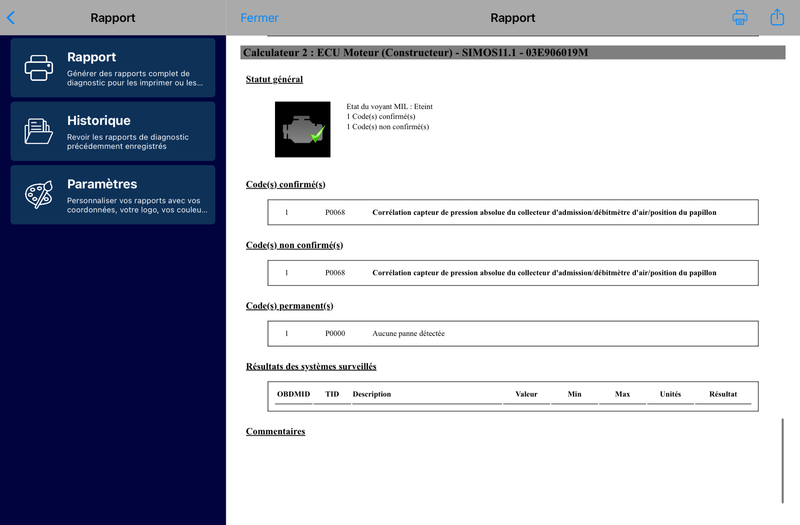Open the Paramètres menu entry title
800x525 pixels.
(x=102, y=184)
